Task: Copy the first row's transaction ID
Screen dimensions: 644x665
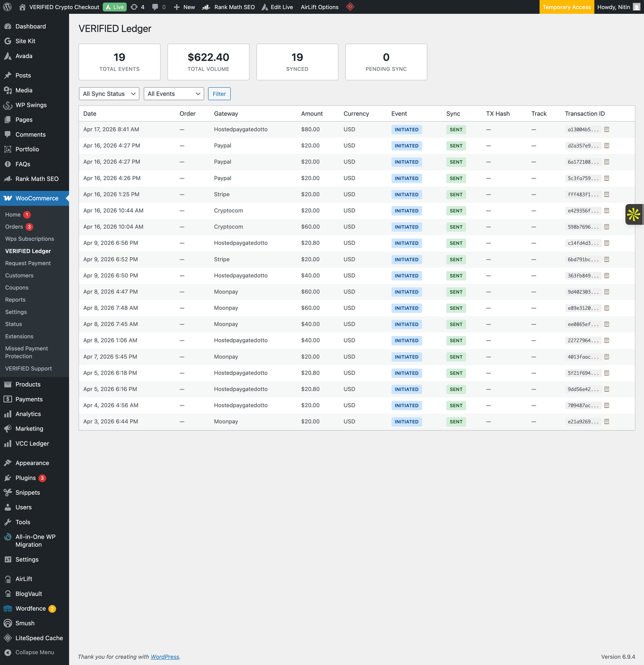Action: click(x=606, y=129)
